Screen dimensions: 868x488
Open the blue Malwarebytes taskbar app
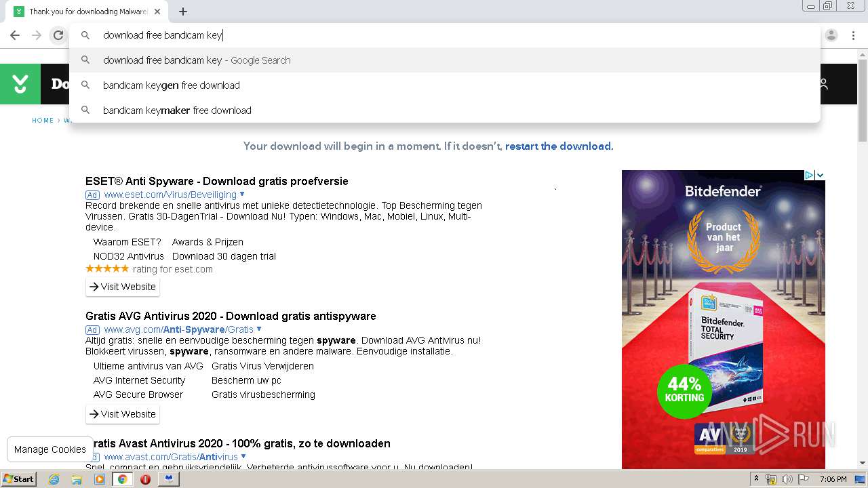168,479
